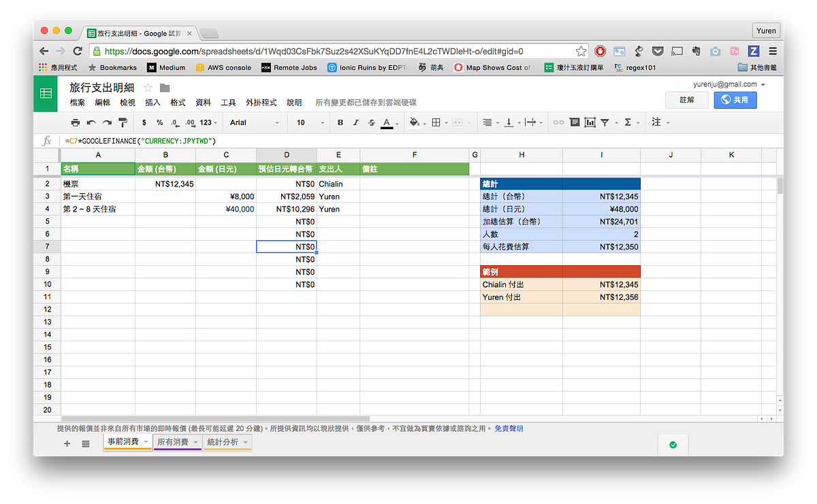The image size is (817, 504).
Task: Click the filter funnel icon
Action: click(605, 122)
